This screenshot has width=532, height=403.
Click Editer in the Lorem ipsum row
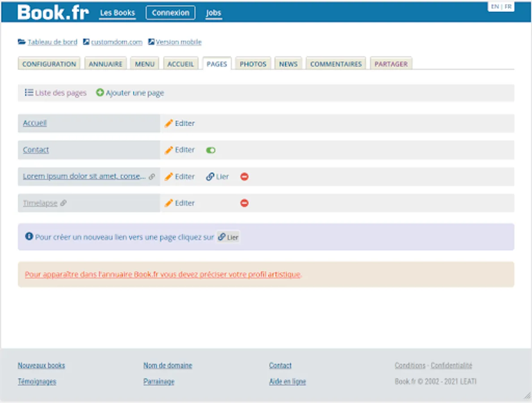point(184,176)
